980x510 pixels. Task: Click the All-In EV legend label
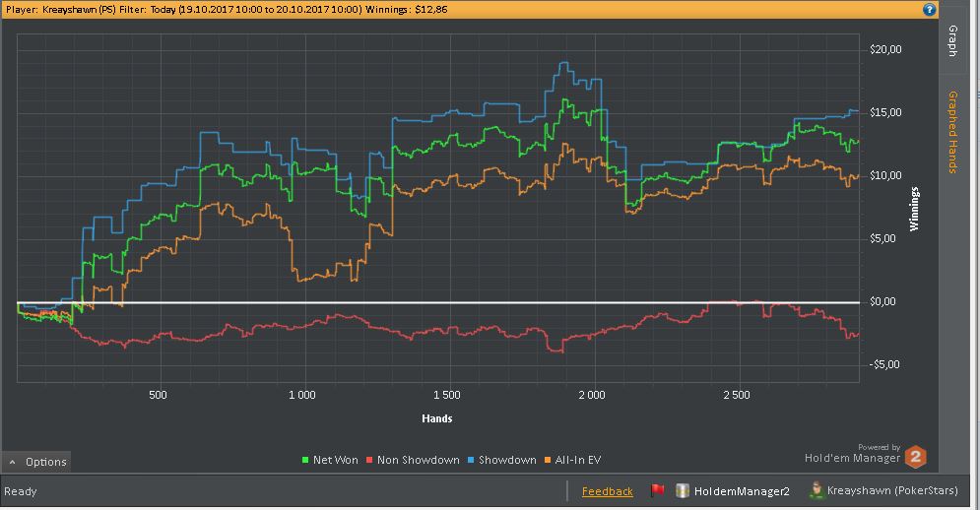(578, 460)
